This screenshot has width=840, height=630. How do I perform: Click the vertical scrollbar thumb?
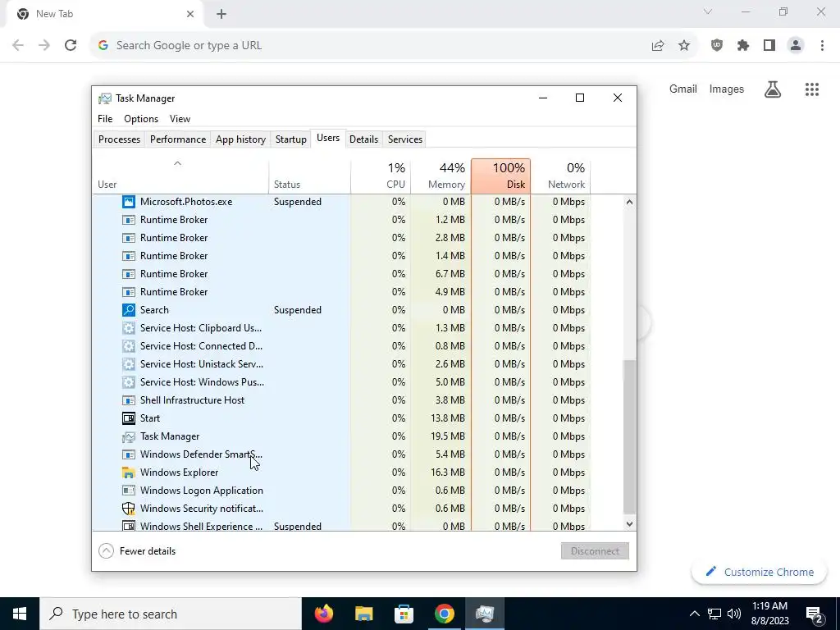629,437
